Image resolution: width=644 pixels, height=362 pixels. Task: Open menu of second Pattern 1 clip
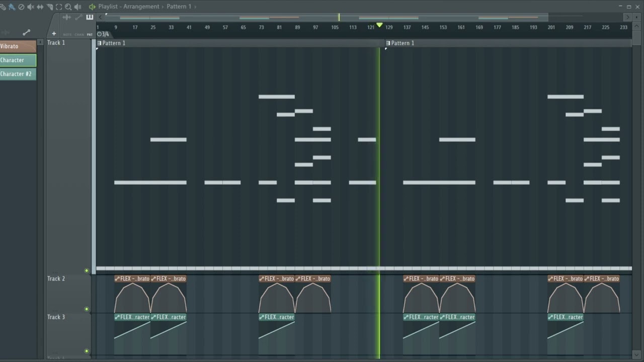pyautogui.click(x=388, y=43)
